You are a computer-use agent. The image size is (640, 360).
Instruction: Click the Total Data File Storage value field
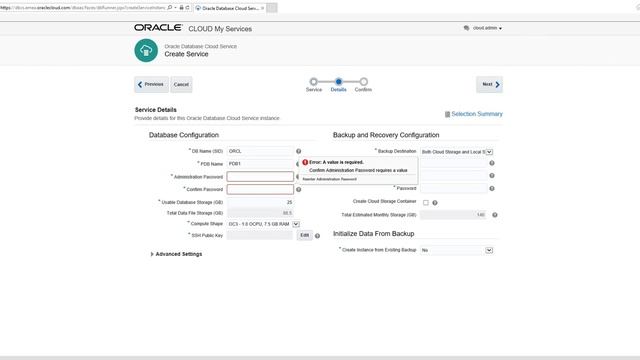click(260, 213)
